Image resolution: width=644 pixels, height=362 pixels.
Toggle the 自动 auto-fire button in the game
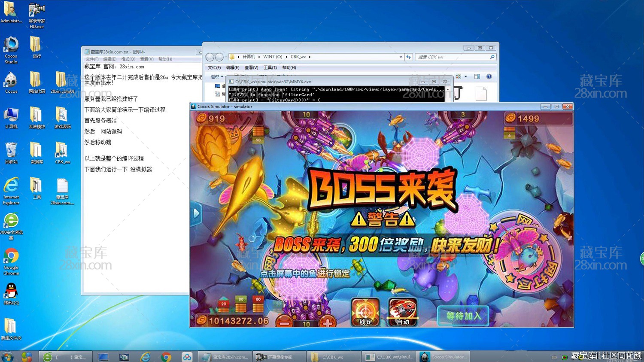tap(403, 312)
